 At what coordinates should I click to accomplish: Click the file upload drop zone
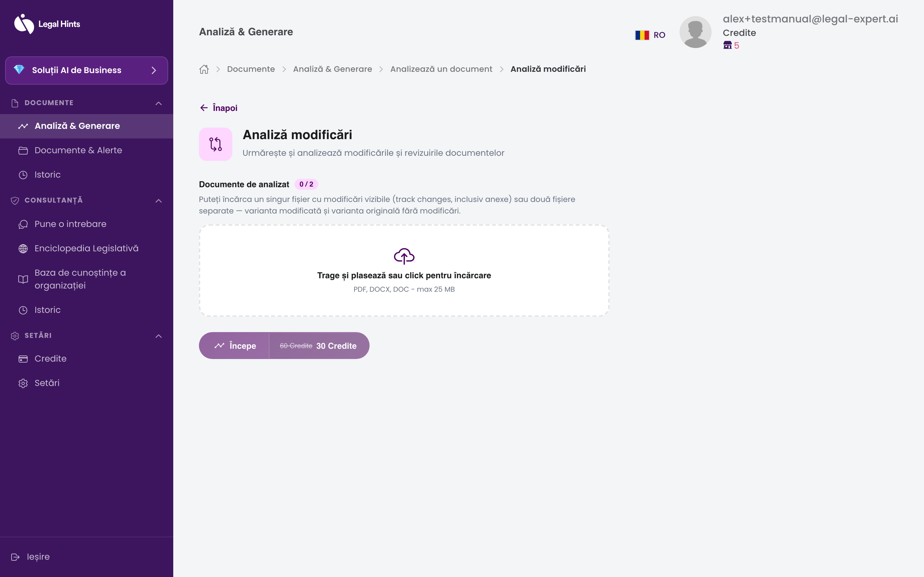click(404, 271)
